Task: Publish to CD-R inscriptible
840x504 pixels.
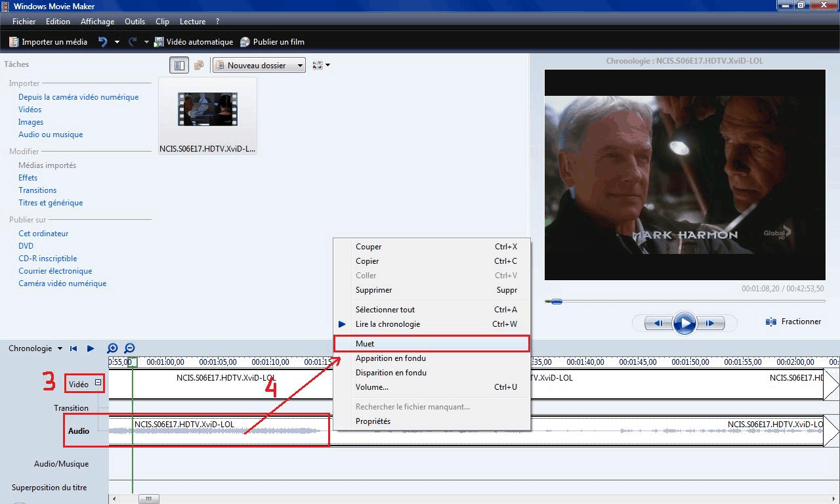Action: click(47, 259)
